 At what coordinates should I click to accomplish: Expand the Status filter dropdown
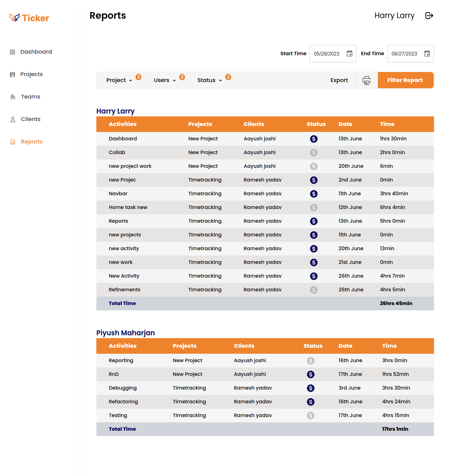pos(210,80)
